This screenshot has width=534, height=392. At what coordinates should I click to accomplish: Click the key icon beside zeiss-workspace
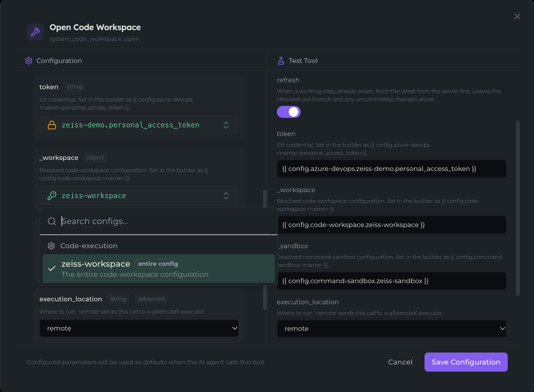tap(52, 196)
